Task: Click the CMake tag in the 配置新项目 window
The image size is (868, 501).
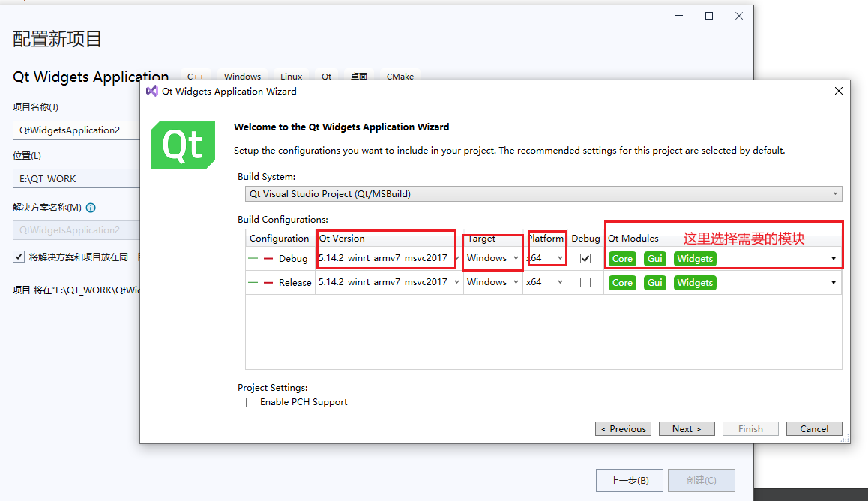Action: coord(400,76)
